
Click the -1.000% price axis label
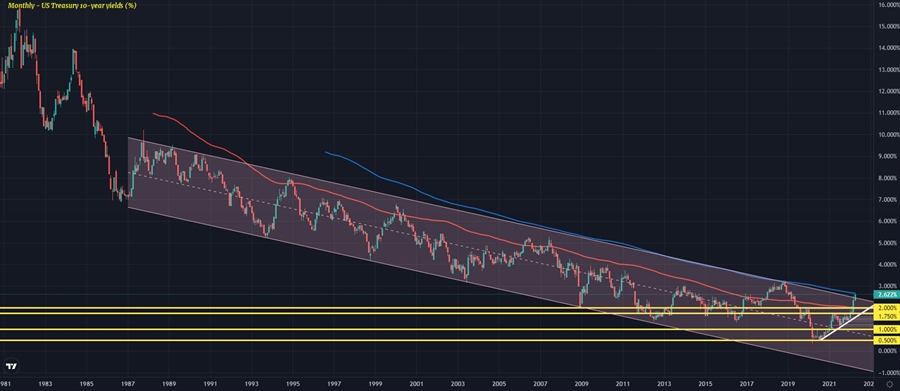click(887, 372)
